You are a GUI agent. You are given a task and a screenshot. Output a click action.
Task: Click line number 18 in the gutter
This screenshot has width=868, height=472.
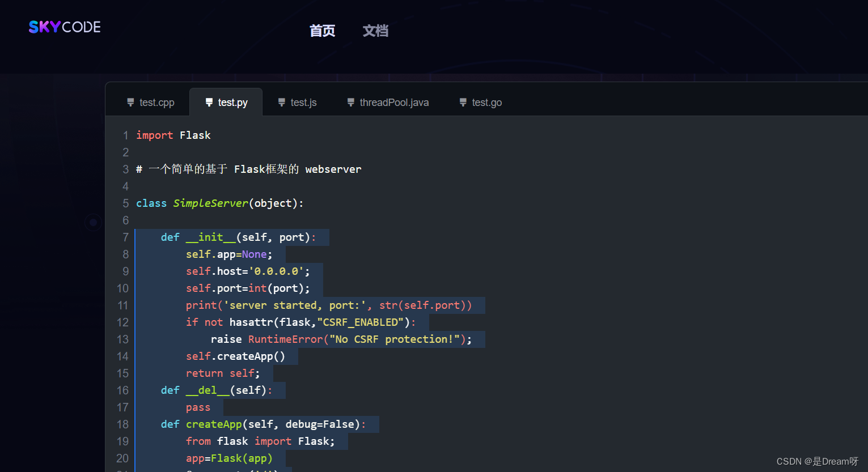click(122, 424)
